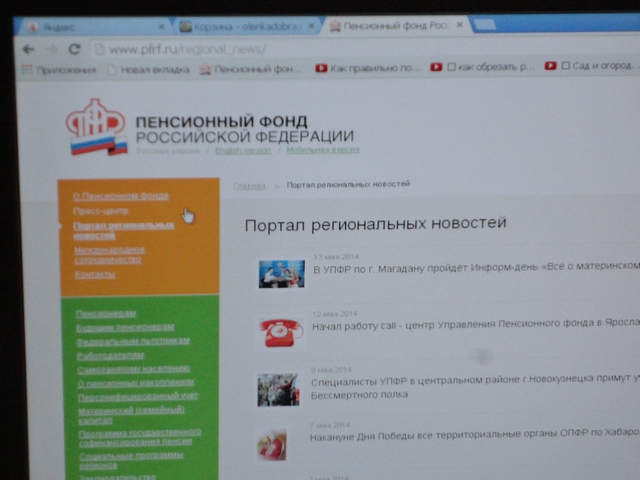Switch to English version link
The image size is (640, 480).
point(243,150)
